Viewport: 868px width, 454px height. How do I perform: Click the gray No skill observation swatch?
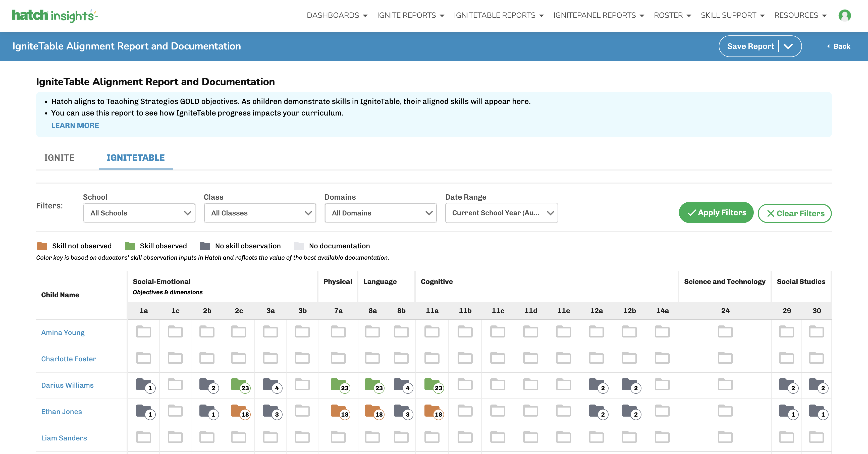click(205, 246)
